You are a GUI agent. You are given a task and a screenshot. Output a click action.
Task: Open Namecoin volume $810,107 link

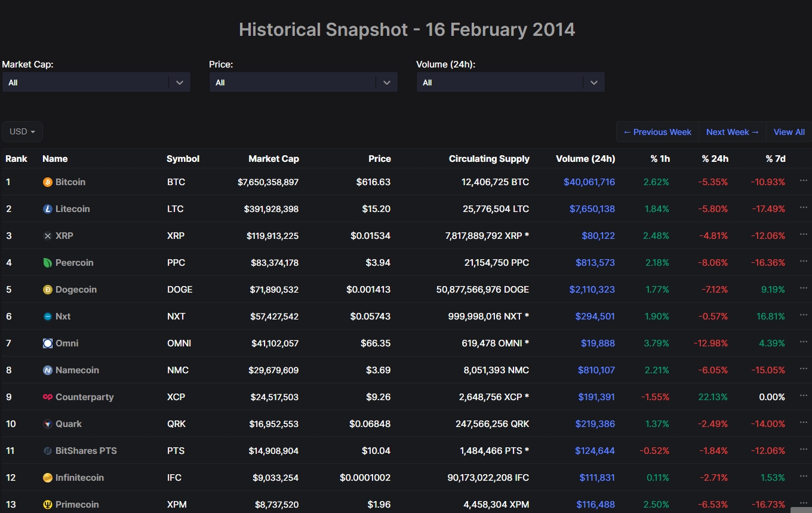(x=596, y=370)
